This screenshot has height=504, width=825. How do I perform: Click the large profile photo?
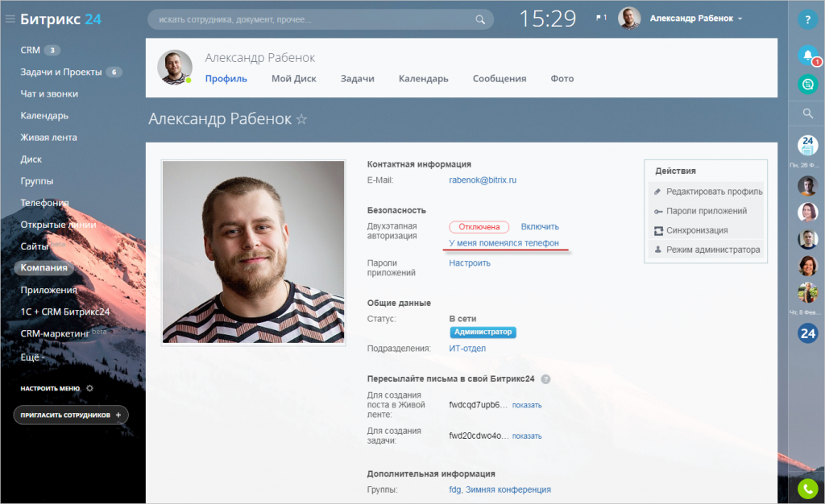coord(253,252)
